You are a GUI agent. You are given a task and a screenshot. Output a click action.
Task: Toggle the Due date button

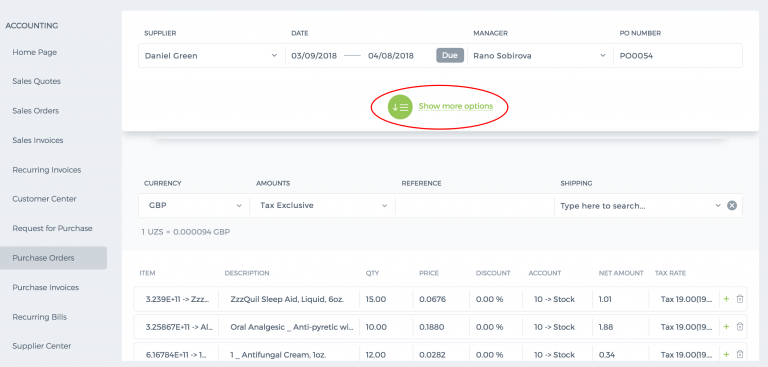click(x=450, y=55)
